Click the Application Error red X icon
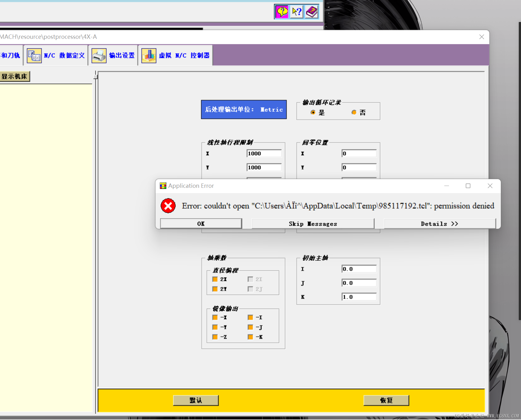The height and width of the screenshot is (420, 521). coord(168,206)
